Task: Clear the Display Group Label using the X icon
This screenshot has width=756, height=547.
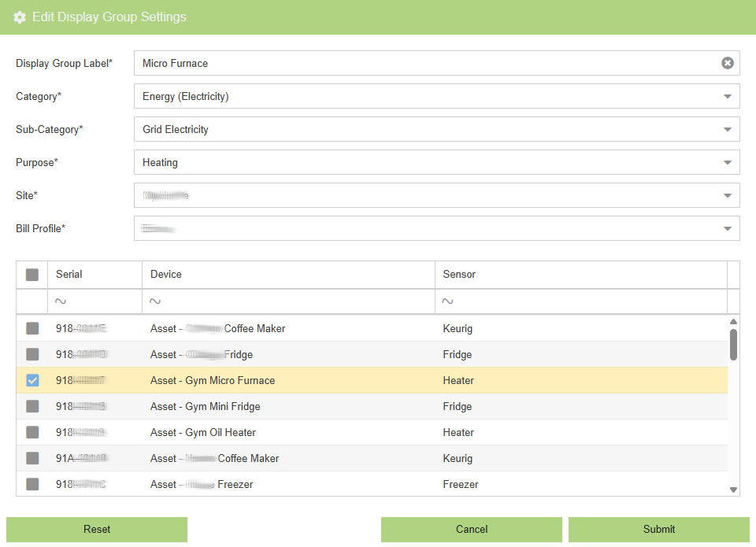Action: coord(727,63)
